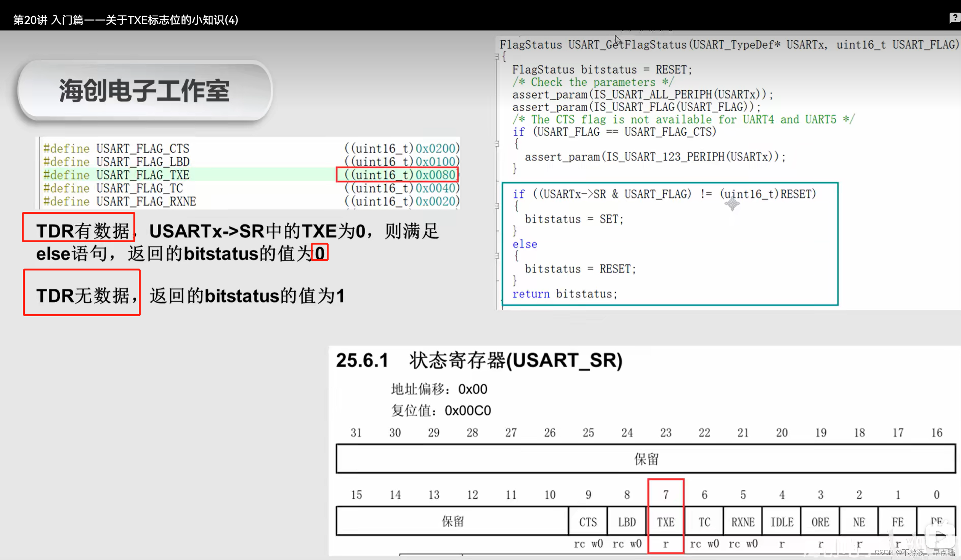Image resolution: width=961 pixels, height=560 pixels.
Task: Click the 地址偏移: 0x00 line
Action: [439, 389]
